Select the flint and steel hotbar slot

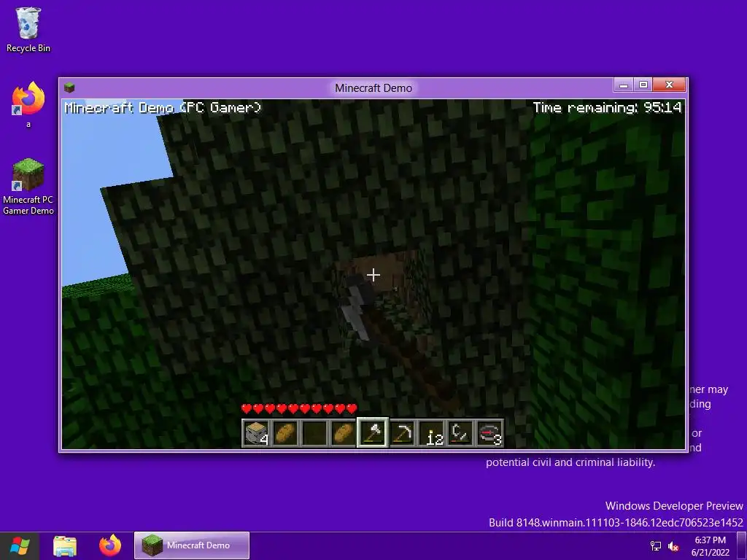[x=460, y=433]
